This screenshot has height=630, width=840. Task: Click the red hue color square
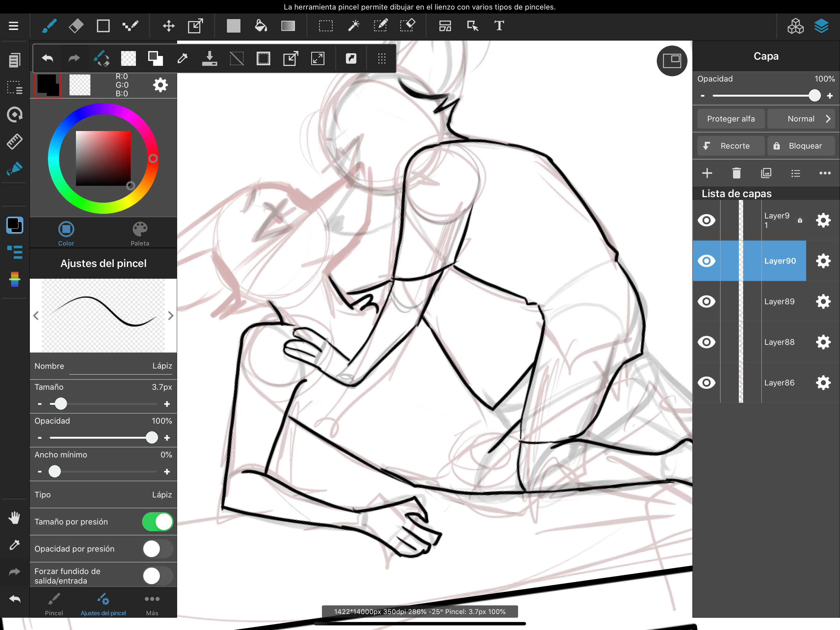pyautogui.click(x=103, y=158)
